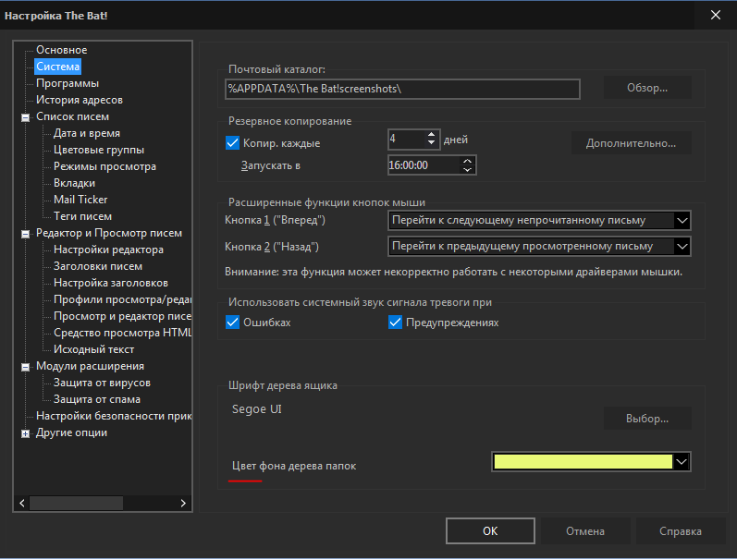Viewport: 737px width, 560px height.
Task: Expand the Другие опции branch
Action: [25, 433]
